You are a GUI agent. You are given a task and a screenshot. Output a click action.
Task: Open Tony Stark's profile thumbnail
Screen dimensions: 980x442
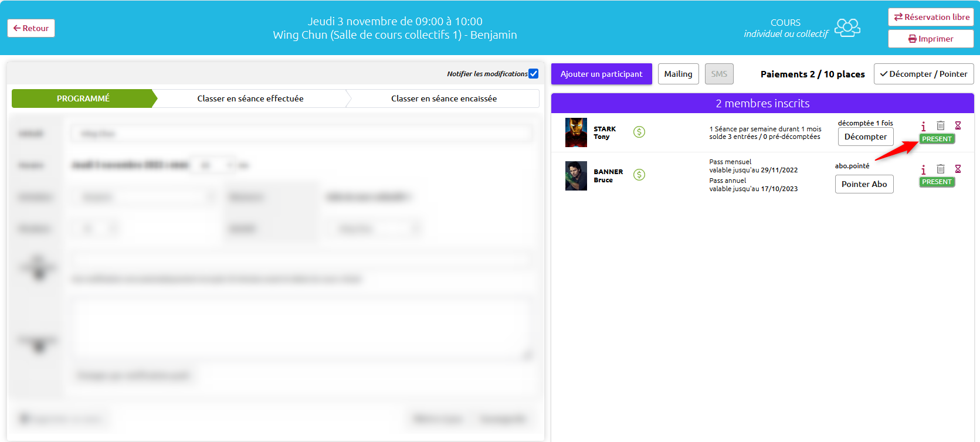(x=576, y=132)
